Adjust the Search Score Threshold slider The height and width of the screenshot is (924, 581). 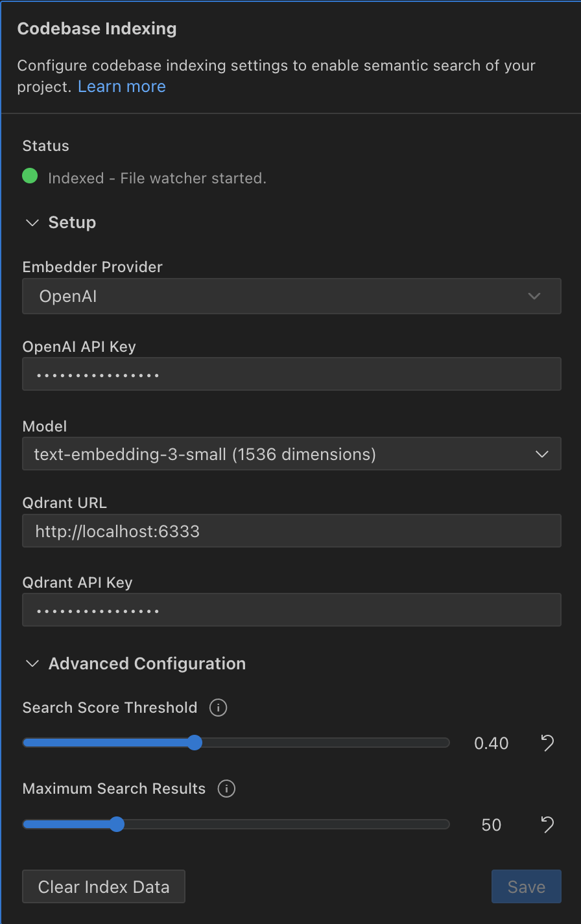[195, 743]
